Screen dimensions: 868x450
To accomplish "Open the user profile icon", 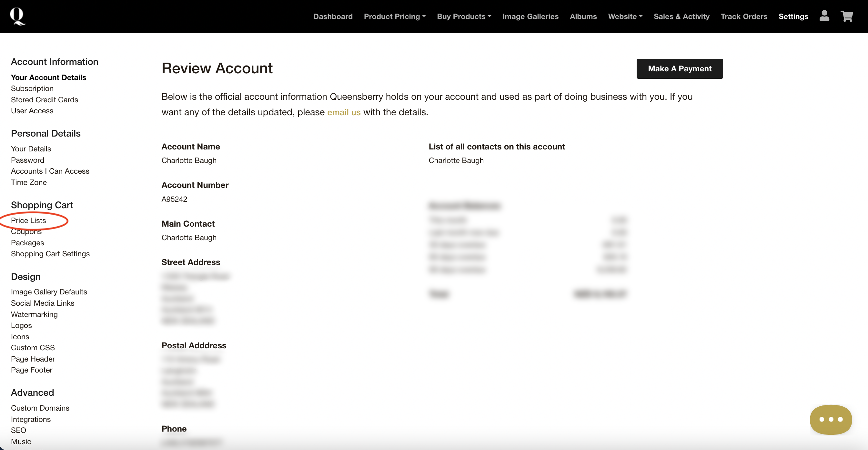I will click(824, 16).
